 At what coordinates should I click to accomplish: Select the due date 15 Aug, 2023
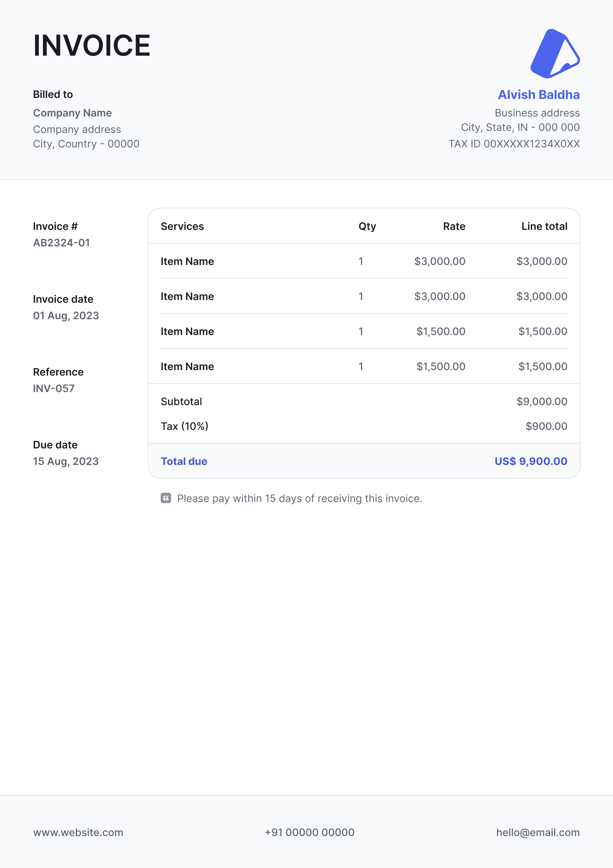click(66, 461)
